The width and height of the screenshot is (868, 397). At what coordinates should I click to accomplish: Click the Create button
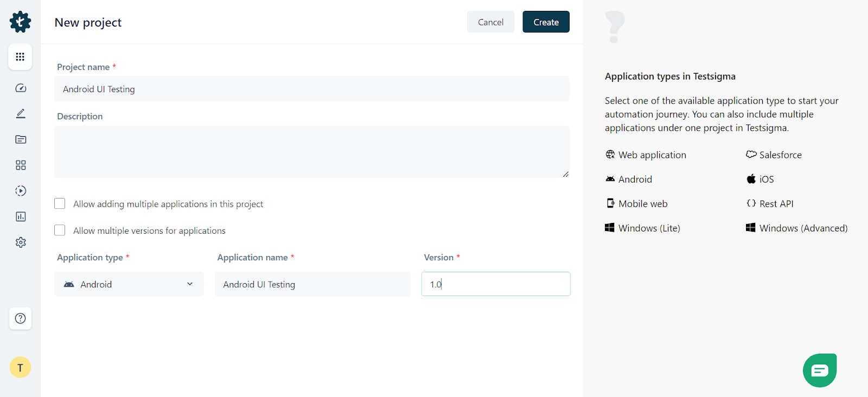click(546, 22)
